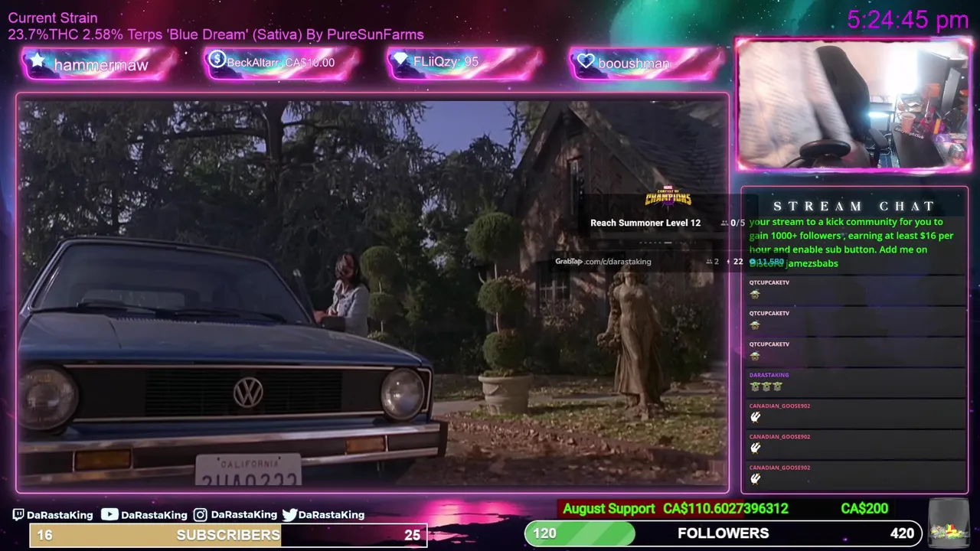Click the CA$200 goal amount

(864, 508)
